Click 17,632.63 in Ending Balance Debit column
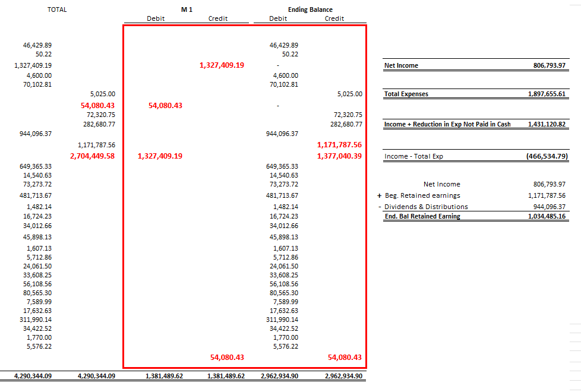The width and height of the screenshot is (581, 392). tap(284, 311)
